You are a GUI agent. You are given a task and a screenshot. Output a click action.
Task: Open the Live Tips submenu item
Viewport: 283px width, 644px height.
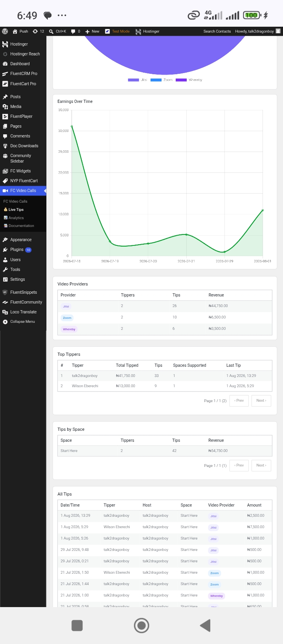[x=16, y=209]
